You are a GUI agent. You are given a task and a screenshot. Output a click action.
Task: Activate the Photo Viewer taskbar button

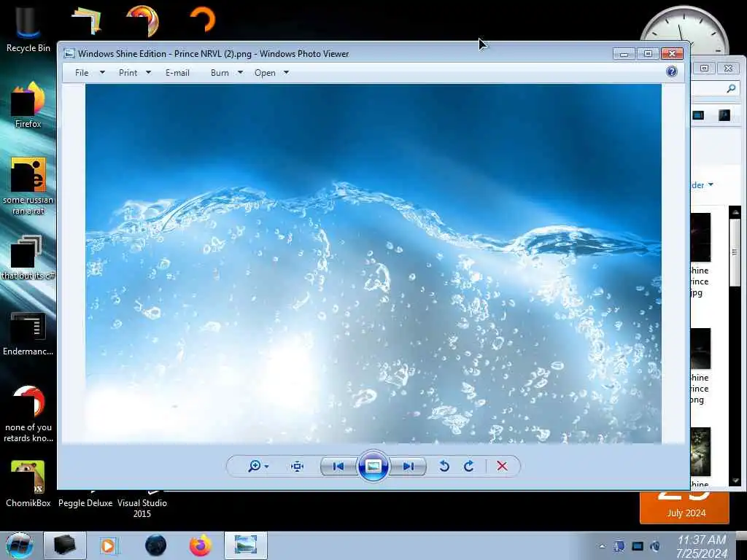245,545
